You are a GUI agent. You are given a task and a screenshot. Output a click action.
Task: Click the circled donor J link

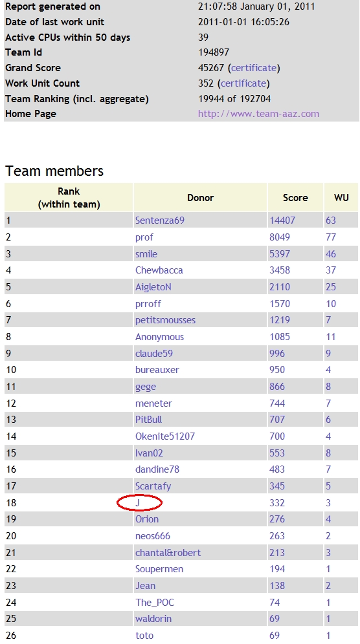[x=138, y=502]
